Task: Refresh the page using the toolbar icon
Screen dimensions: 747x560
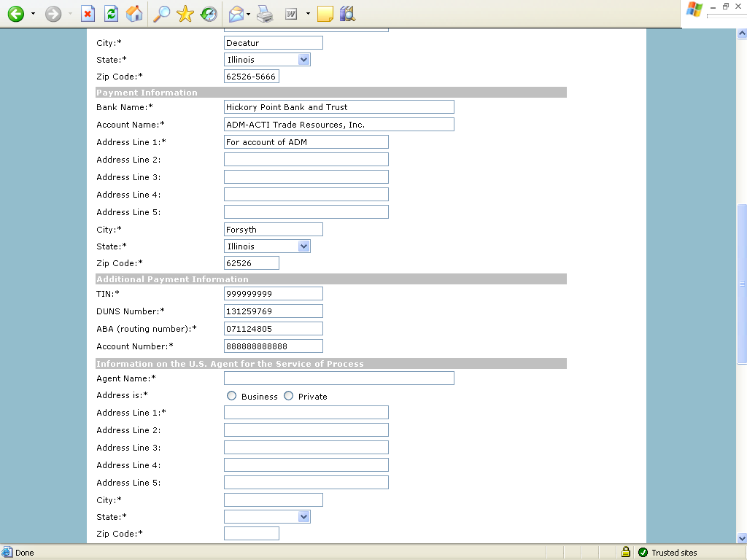Action: (111, 14)
